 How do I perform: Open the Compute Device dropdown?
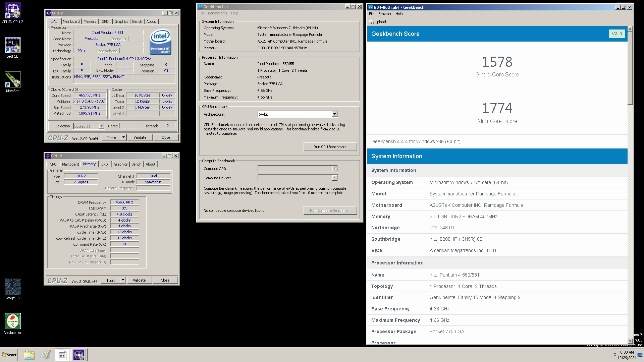(334, 178)
